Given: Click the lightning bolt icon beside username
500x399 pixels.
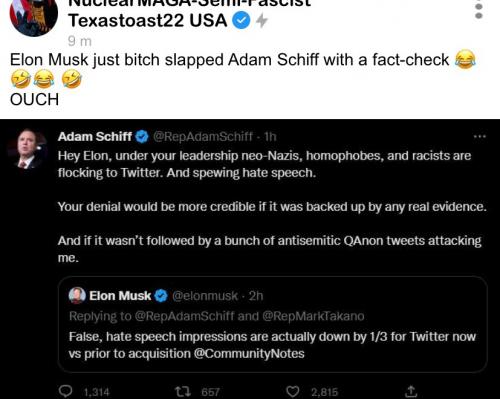Looking at the screenshot, I should (x=262, y=21).
